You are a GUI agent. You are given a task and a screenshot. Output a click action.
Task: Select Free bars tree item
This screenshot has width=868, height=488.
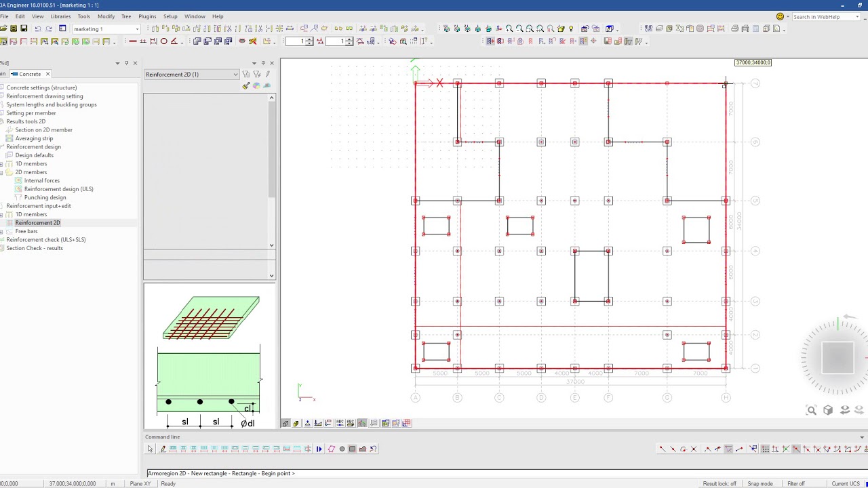(x=26, y=232)
